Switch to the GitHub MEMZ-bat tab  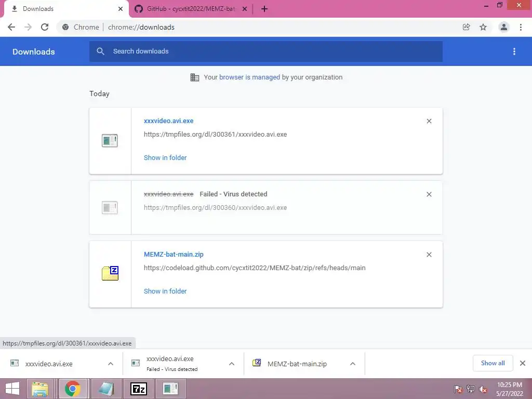(x=190, y=9)
